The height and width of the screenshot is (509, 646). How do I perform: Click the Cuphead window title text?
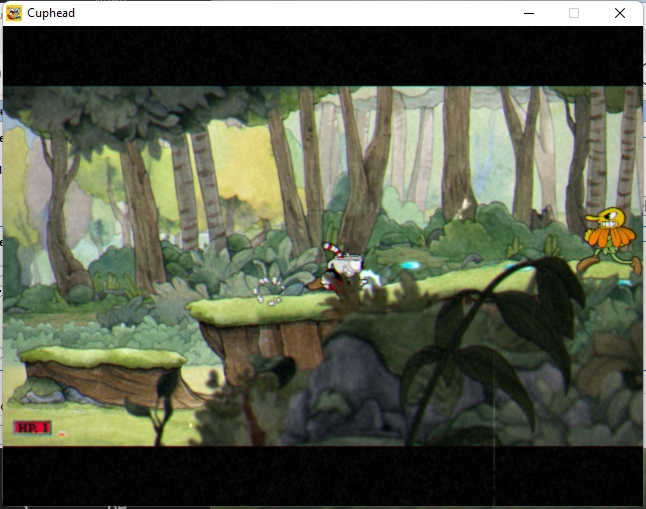[51, 13]
